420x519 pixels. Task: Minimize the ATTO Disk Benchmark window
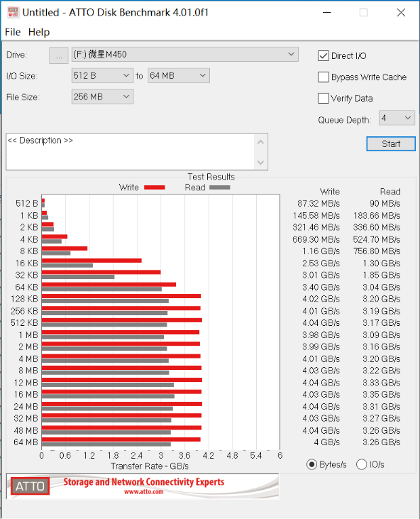[x=327, y=13]
